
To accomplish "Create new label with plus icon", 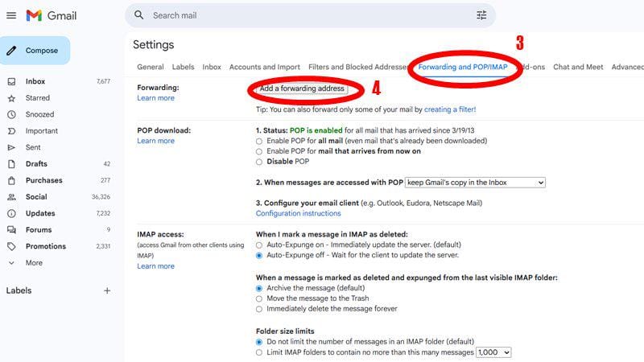I will point(107,290).
